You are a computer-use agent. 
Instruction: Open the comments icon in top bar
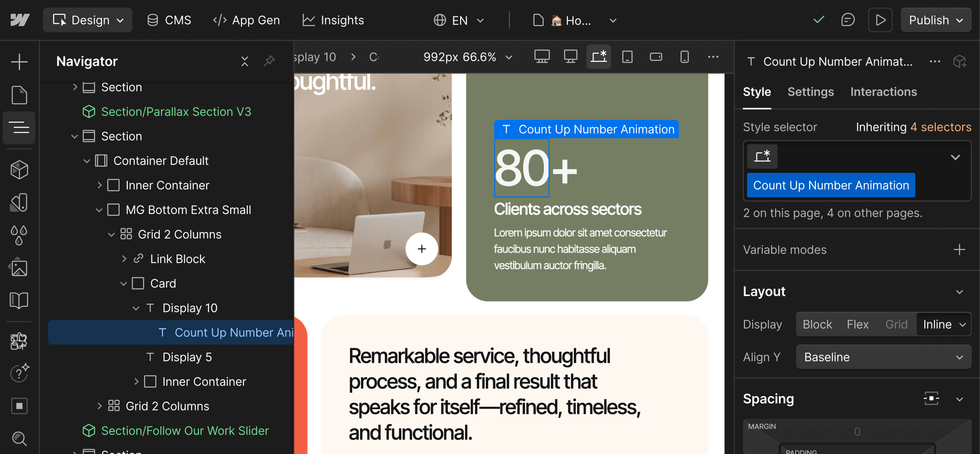(x=848, y=20)
